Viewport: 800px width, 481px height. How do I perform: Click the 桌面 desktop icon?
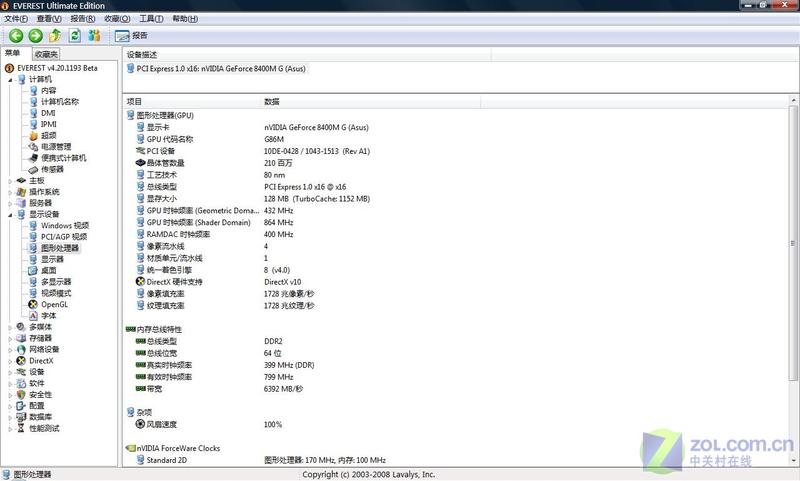(x=33, y=270)
